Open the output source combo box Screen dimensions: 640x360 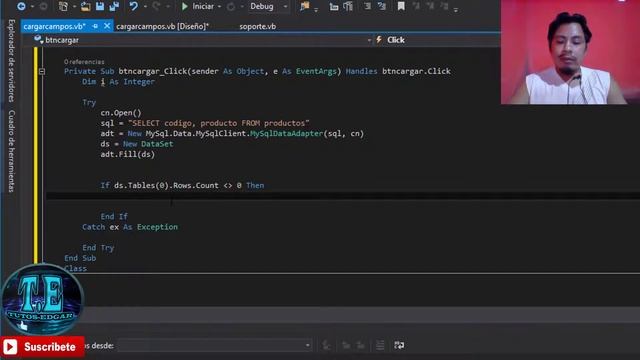[x=215, y=345]
